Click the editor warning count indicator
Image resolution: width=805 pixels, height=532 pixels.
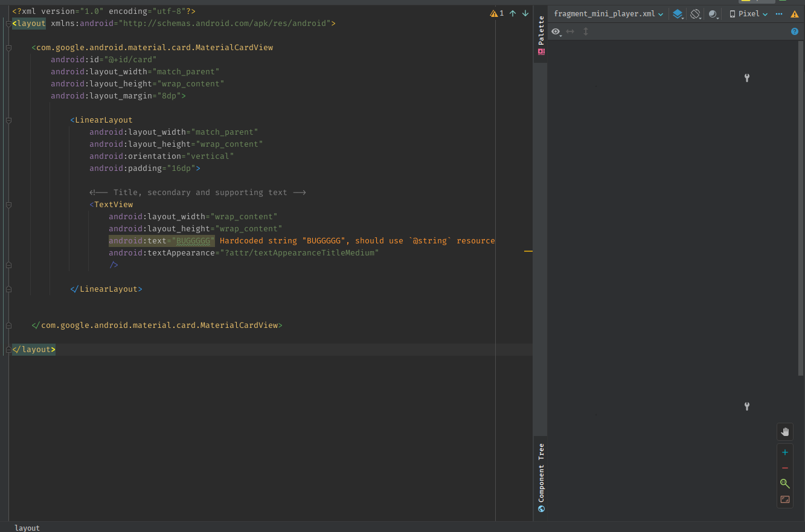(x=497, y=13)
